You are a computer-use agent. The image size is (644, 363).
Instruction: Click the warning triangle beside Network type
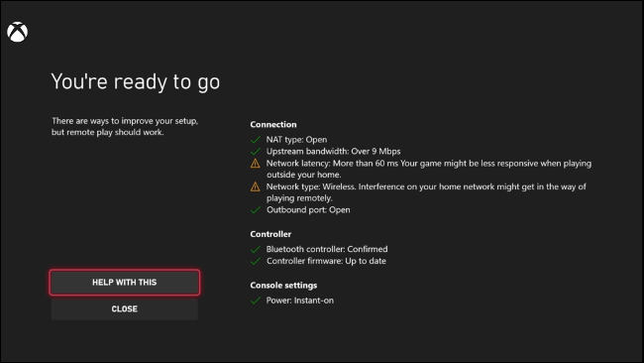click(255, 186)
